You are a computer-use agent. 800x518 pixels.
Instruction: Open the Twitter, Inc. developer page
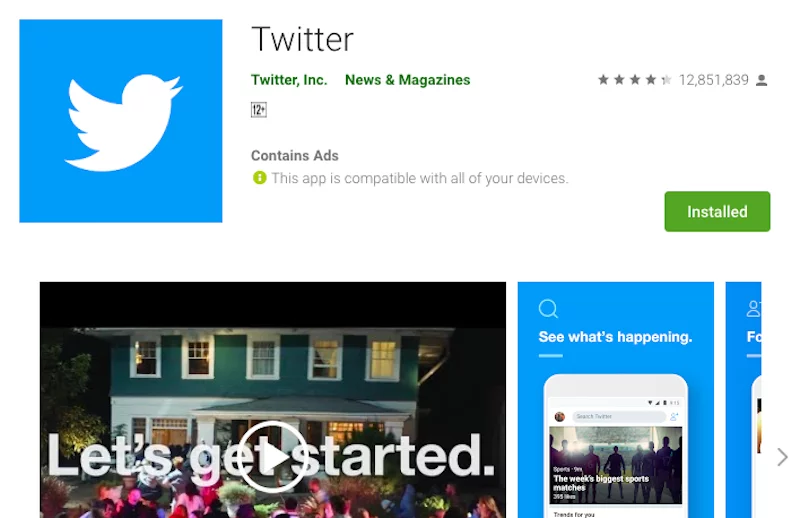[289, 80]
